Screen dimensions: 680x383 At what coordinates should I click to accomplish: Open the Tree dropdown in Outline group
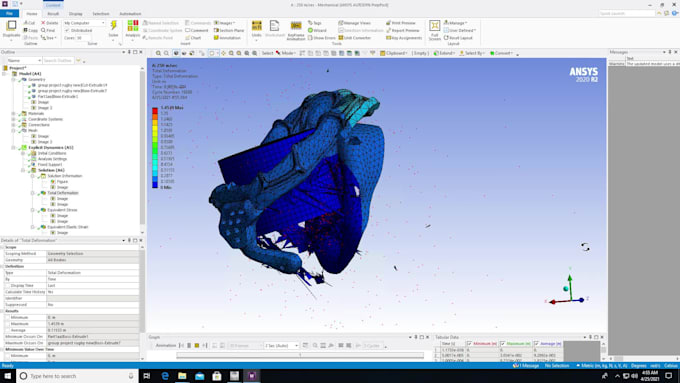tap(49, 38)
